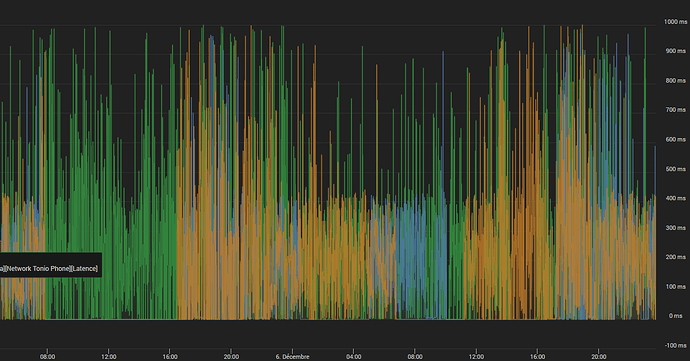Select the 200 ms axis label

(676, 257)
